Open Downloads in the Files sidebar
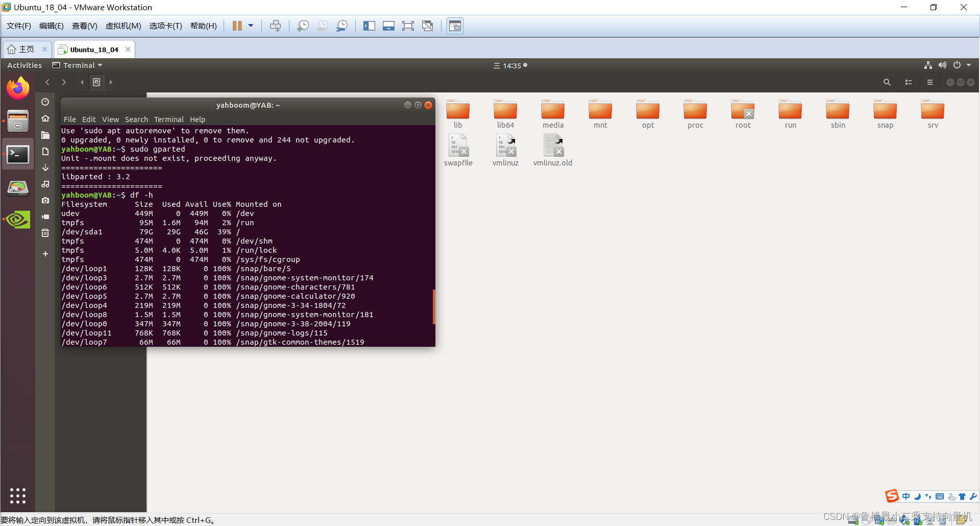Image resolution: width=980 pixels, height=526 pixels. coord(45,168)
